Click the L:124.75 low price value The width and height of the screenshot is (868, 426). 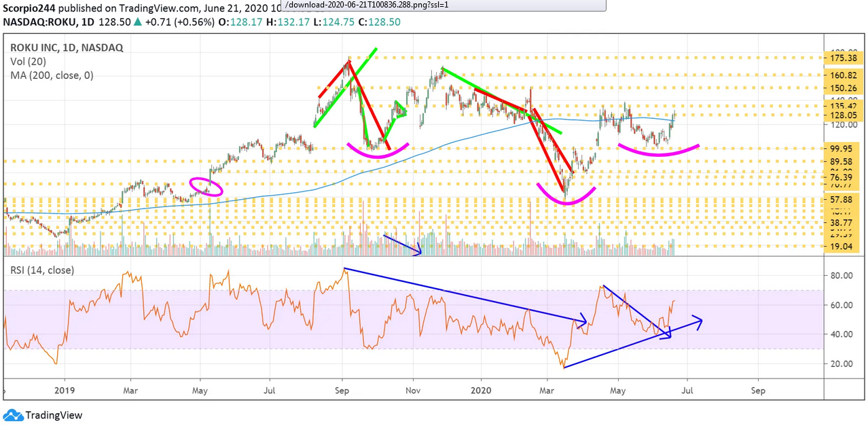pos(333,21)
